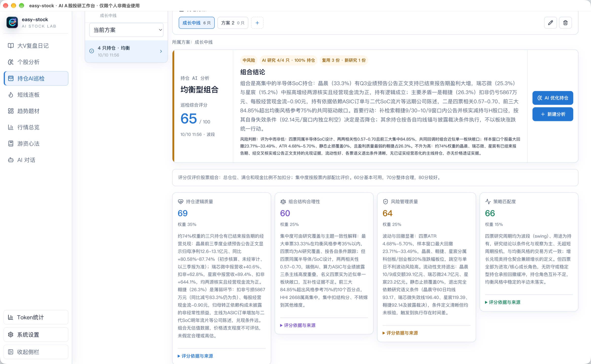
Task: Go to 个股分析 in the sidebar
Action: click(36, 62)
